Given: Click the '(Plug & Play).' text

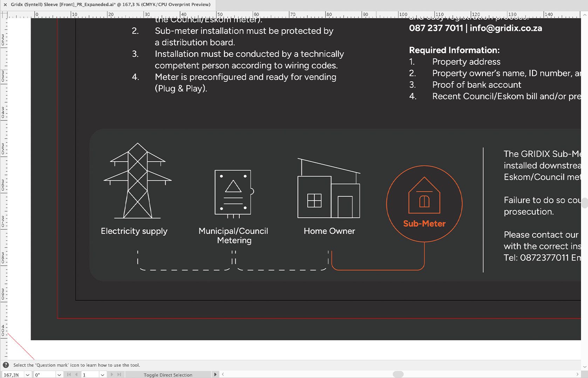Looking at the screenshot, I should pos(181,89).
